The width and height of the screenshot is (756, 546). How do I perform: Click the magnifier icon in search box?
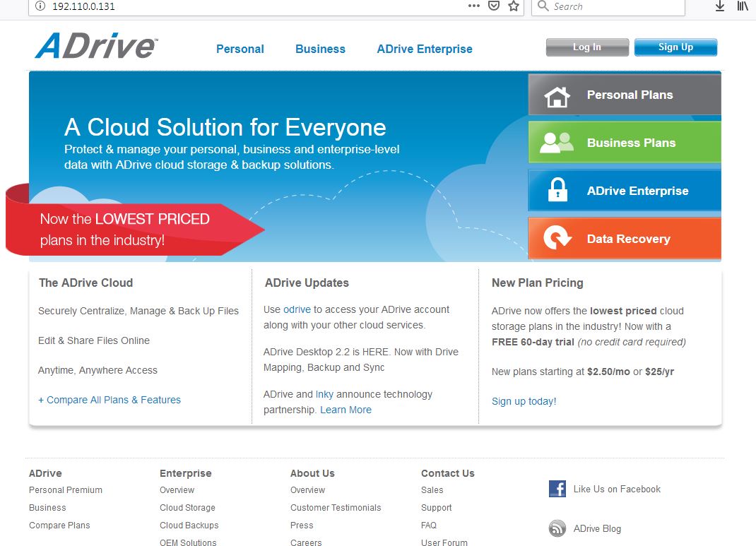543,6
